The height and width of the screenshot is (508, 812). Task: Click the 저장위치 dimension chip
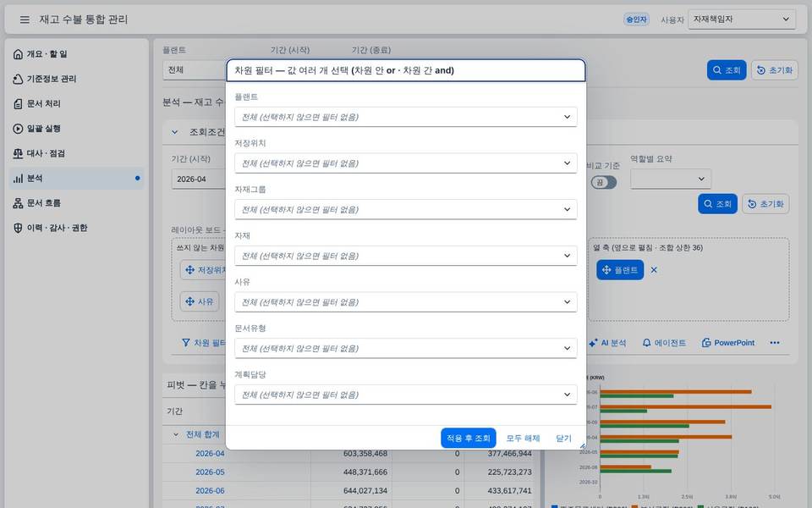point(204,270)
